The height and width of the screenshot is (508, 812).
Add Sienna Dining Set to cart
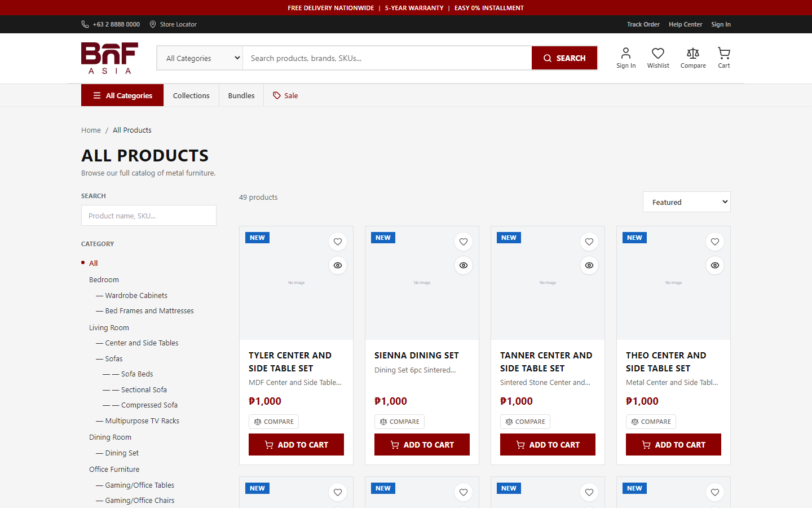click(422, 445)
